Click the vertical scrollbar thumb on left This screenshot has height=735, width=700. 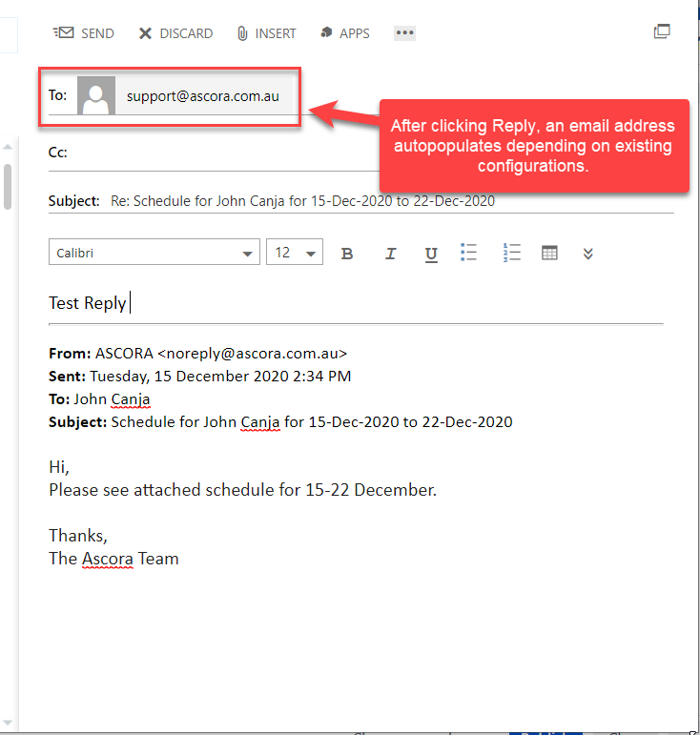pos(8,186)
